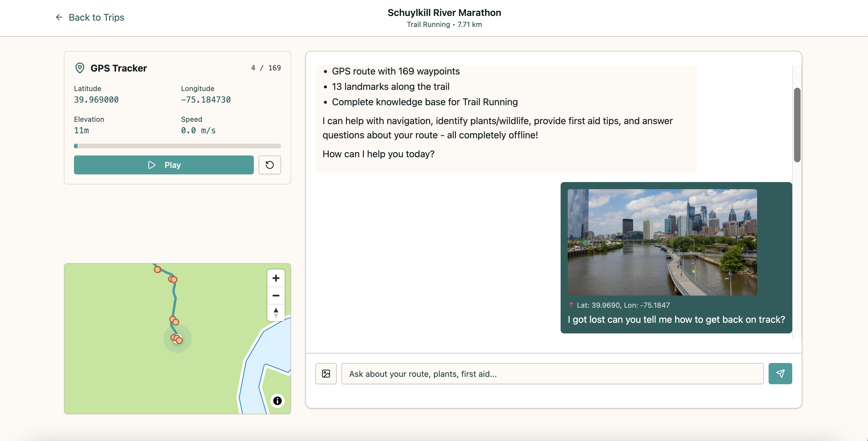Click the back arrow icon
The height and width of the screenshot is (441, 868).
point(59,17)
